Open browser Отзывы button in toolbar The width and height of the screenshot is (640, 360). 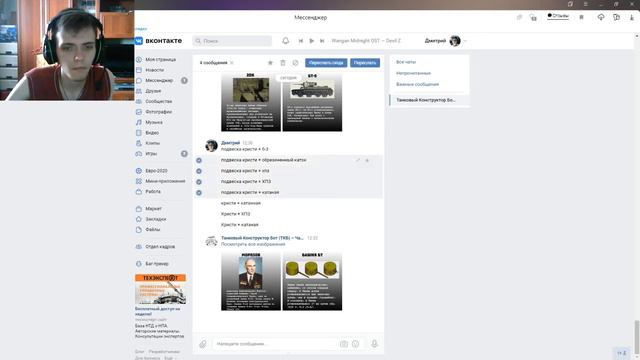tap(558, 16)
